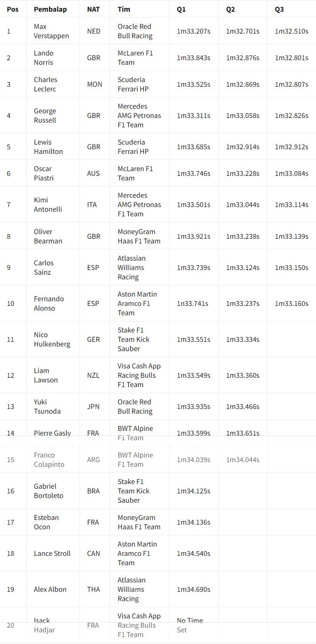Click Oliver Bearman's MoneyGram Haas team cell

click(x=139, y=236)
